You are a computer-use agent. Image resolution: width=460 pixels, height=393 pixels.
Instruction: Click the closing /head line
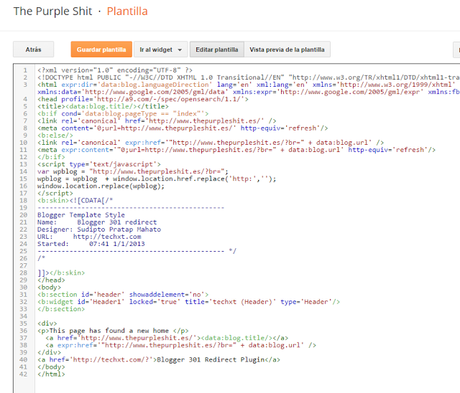click(51, 280)
